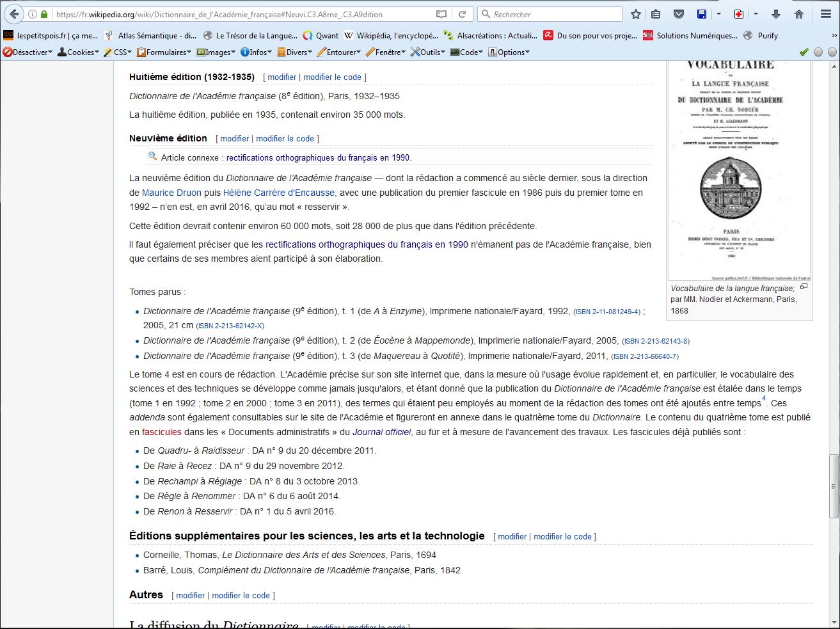Reload the page with the refresh icon
Image resolution: width=840 pixels, height=629 pixels.
(462, 14)
